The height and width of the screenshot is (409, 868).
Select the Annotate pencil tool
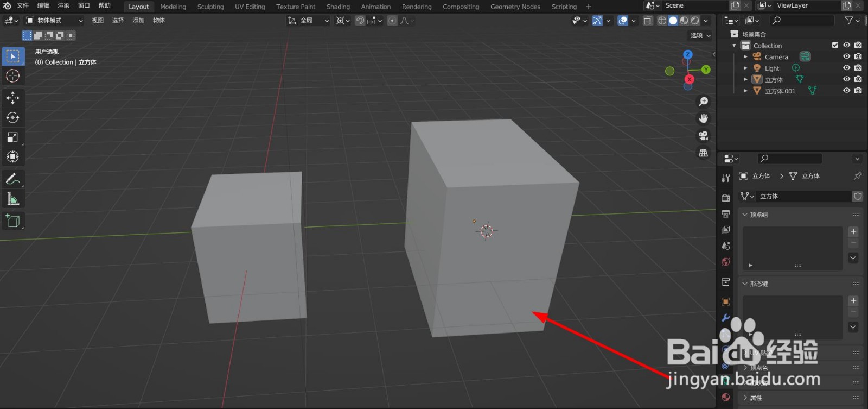[x=13, y=179]
